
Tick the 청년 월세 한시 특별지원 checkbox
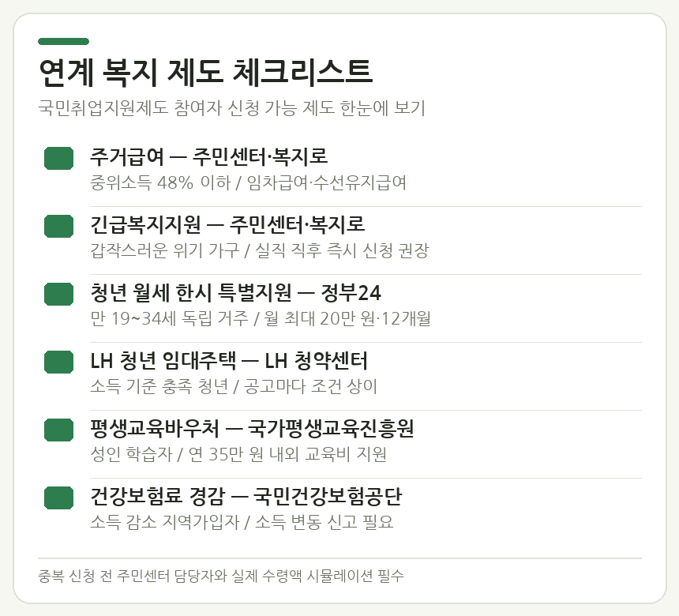tap(59, 294)
